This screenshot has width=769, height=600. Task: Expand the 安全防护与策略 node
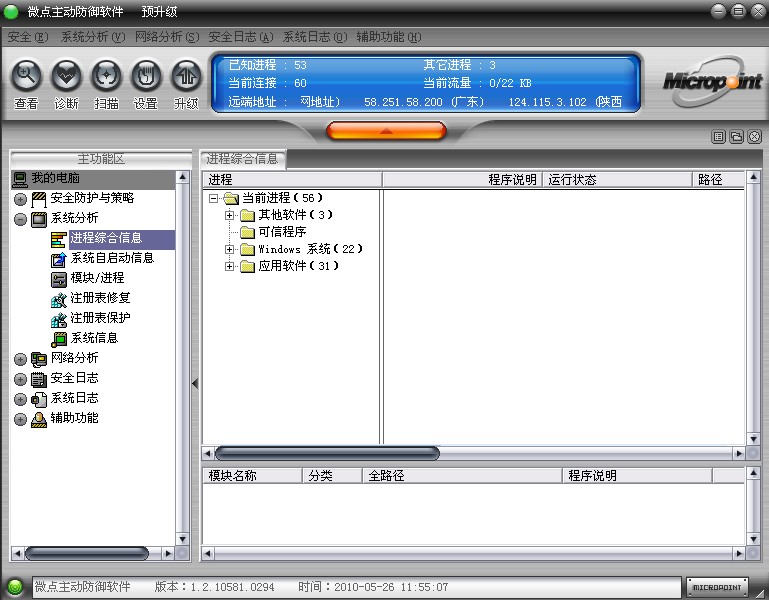coord(20,199)
